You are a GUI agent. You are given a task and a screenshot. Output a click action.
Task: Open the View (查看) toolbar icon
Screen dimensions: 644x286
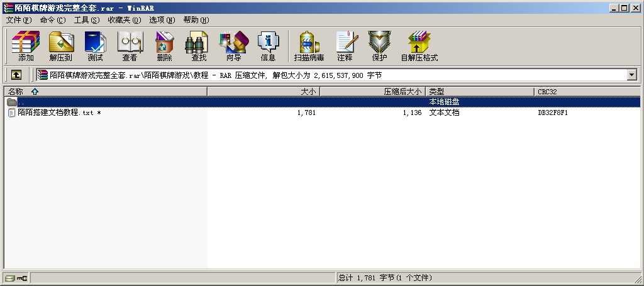coord(130,46)
